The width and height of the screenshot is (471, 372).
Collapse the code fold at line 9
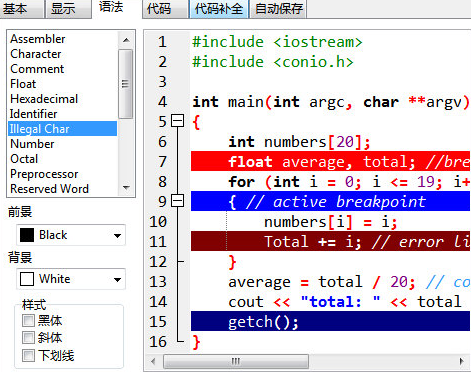(177, 201)
